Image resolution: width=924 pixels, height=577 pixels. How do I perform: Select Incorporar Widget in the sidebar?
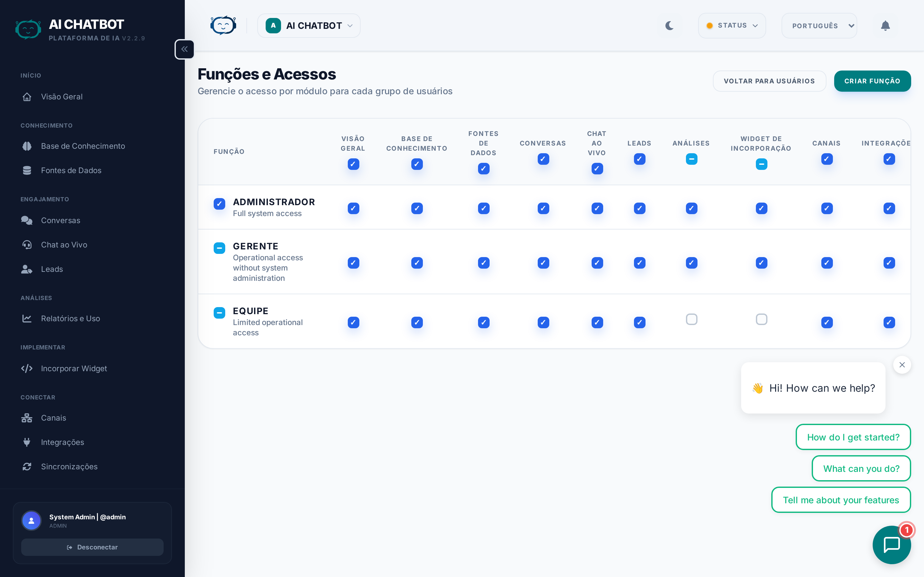tap(74, 368)
